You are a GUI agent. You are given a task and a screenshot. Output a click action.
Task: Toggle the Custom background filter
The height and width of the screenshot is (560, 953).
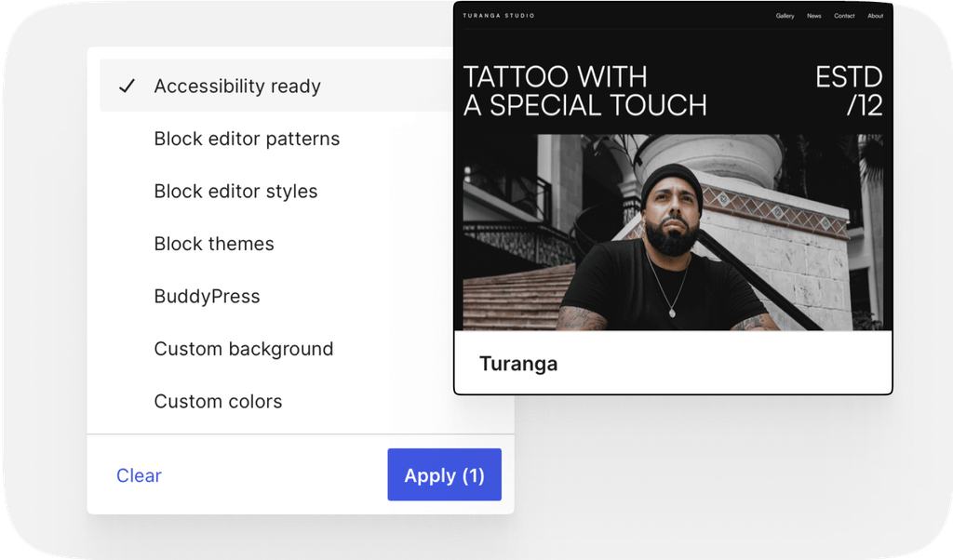[x=243, y=350]
